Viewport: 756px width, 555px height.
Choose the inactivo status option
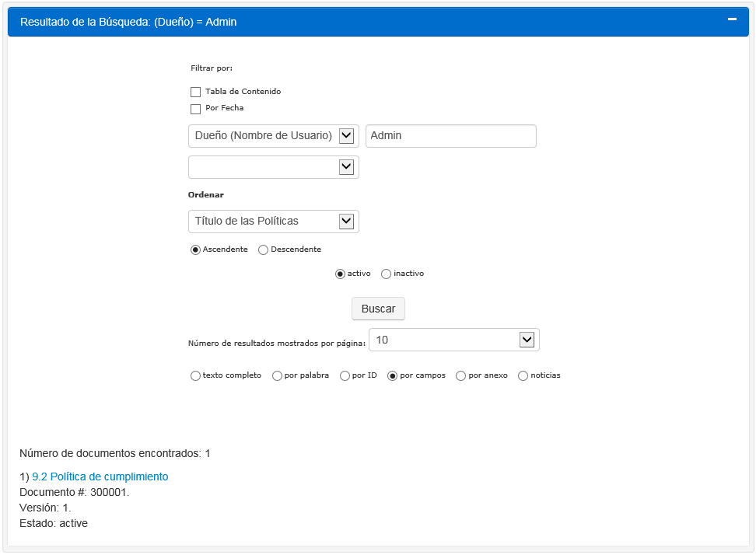(387, 274)
